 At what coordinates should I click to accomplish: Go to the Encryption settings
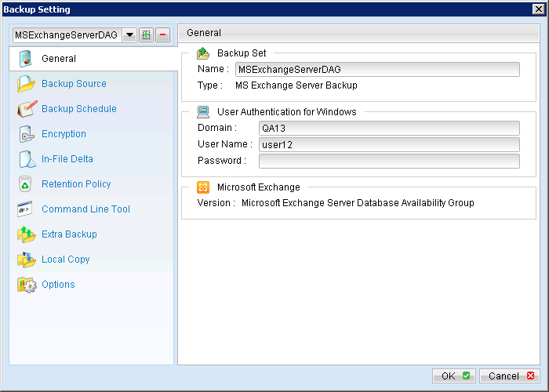(x=64, y=134)
